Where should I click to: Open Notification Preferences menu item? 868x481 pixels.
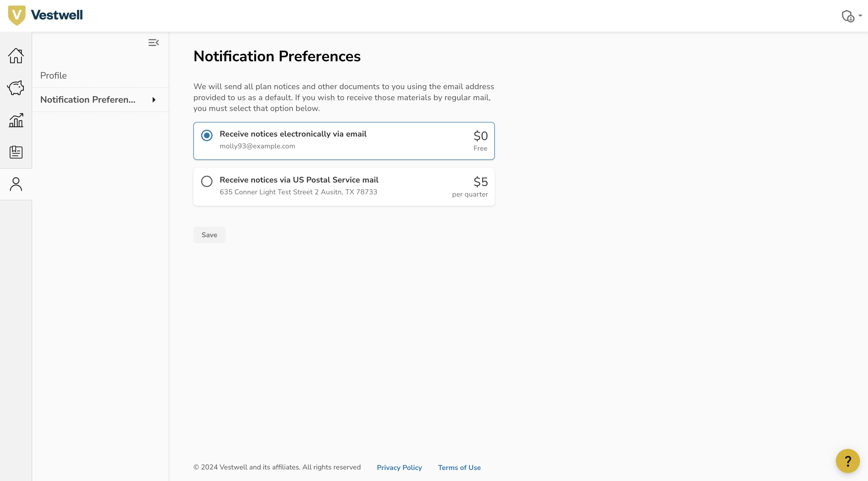coord(88,100)
